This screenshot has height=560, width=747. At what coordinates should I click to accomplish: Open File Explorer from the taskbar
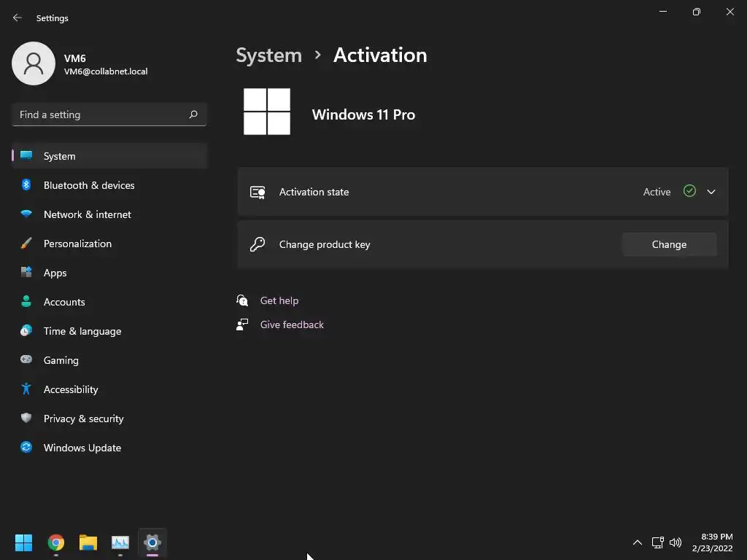88,542
